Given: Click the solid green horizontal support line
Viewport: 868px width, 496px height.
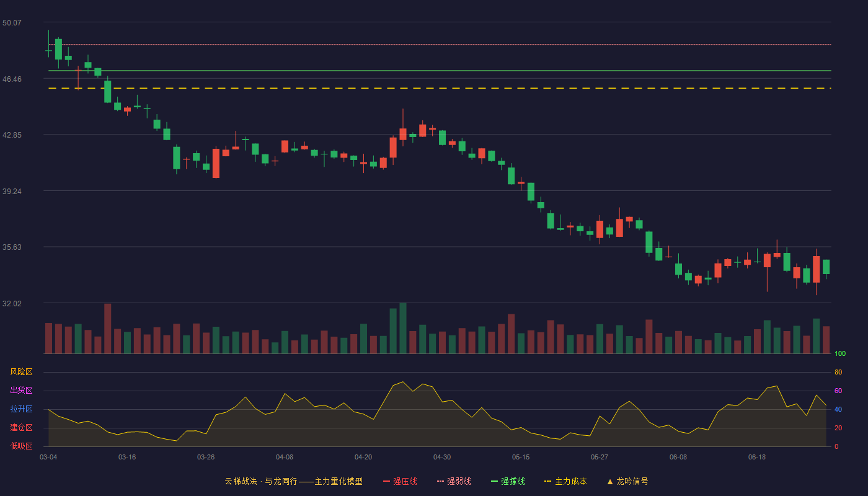Looking at the screenshot, I should coord(440,71).
